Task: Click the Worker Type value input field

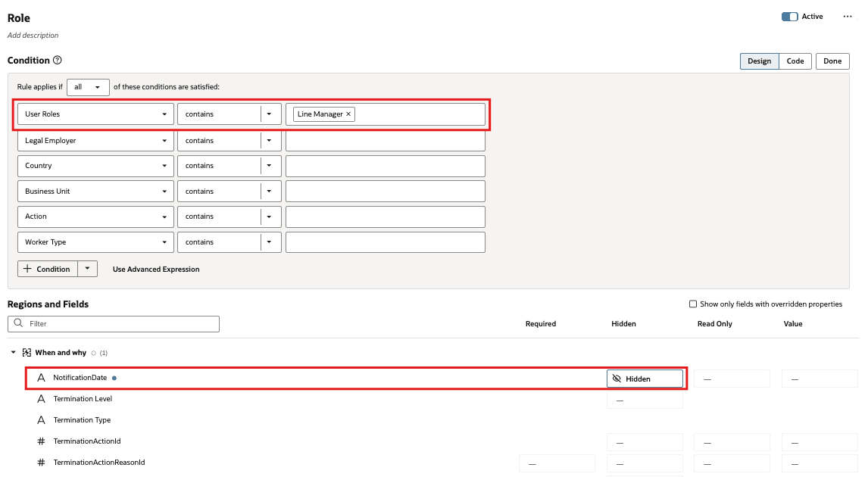Action: coord(386,242)
